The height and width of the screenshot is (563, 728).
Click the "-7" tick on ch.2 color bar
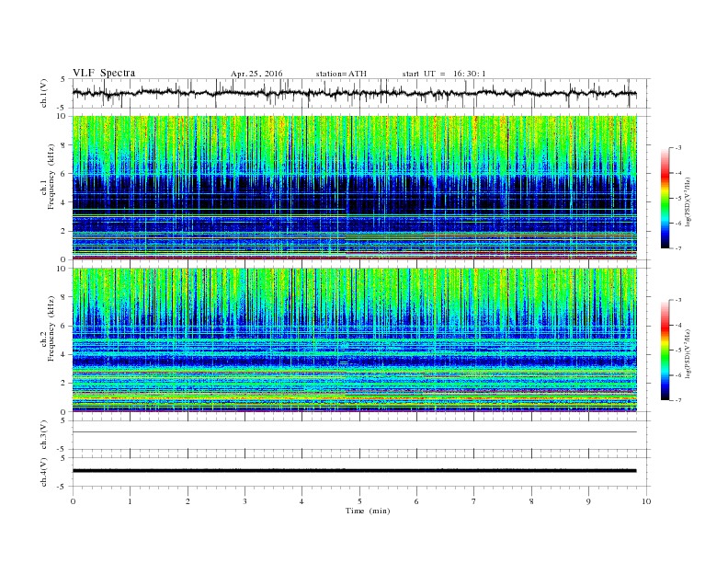click(x=677, y=400)
